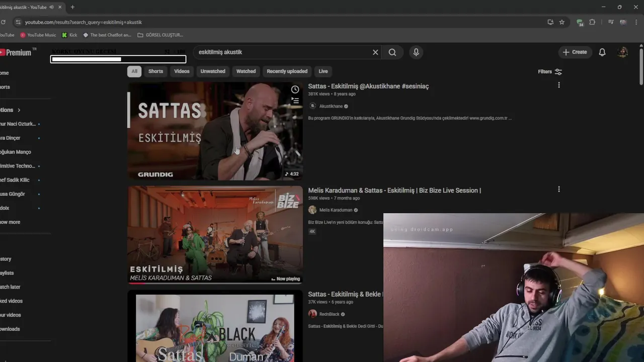Click the Create button
This screenshot has height=362, width=644.
point(575,52)
